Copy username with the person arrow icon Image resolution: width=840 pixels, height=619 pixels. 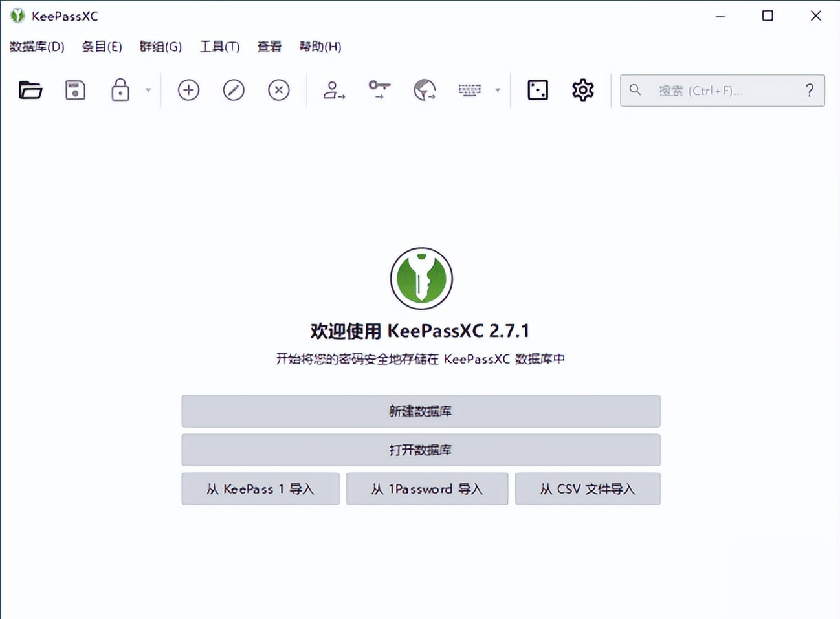click(x=334, y=90)
